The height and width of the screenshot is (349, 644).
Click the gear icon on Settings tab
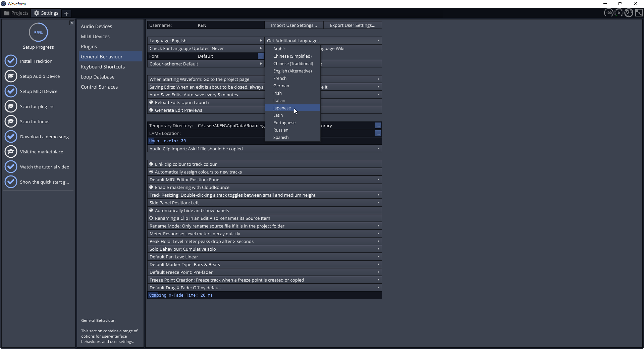37,13
